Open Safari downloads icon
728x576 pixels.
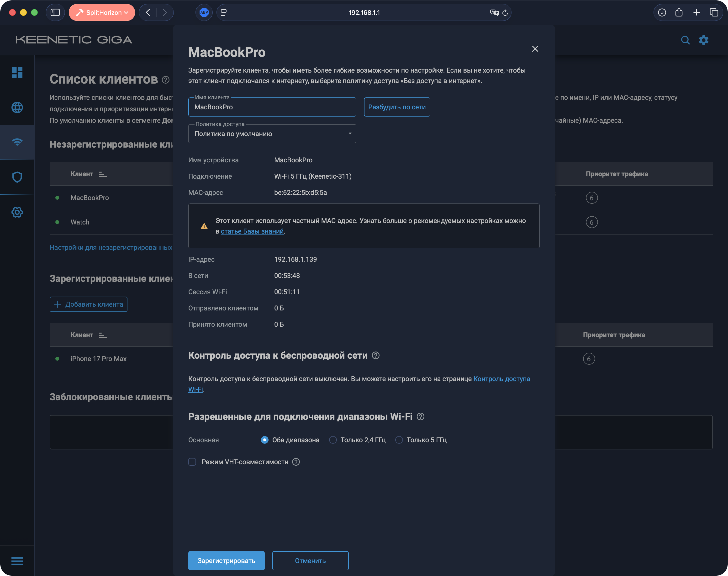click(x=662, y=12)
